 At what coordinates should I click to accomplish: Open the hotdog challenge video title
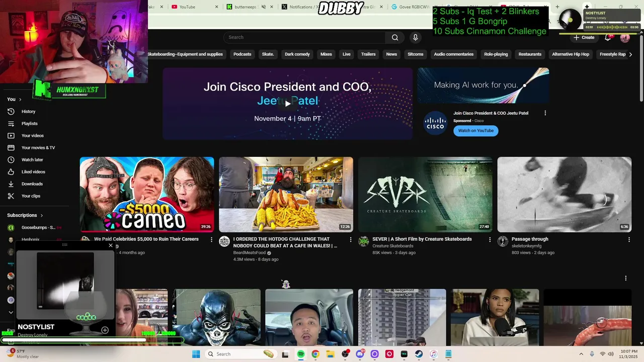(x=285, y=242)
